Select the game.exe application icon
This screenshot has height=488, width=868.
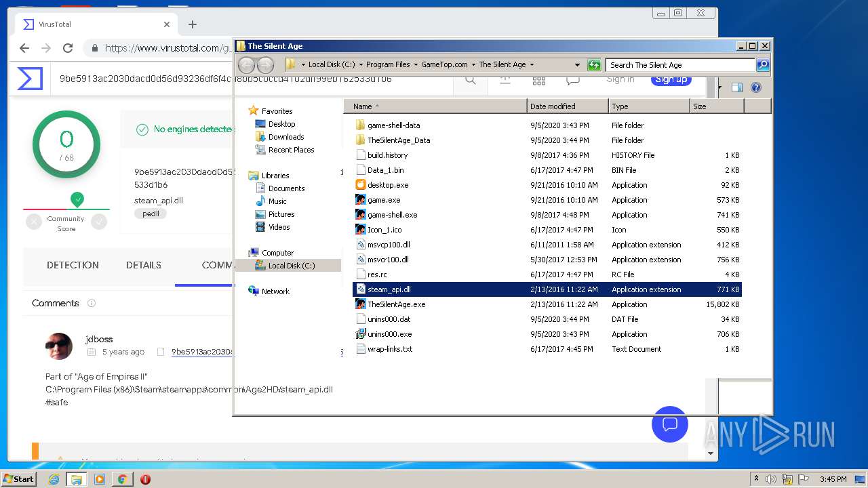[x=361, y=200]
